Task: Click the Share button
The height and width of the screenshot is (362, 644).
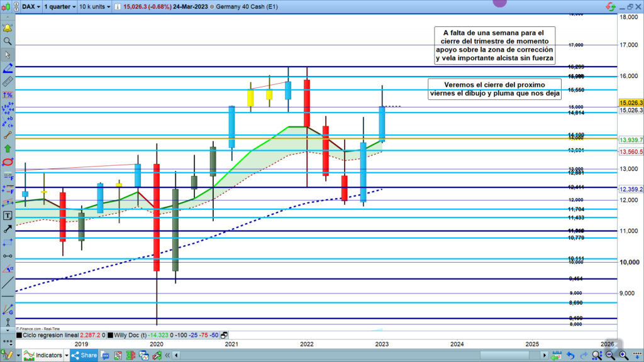Action: click(x=84, y=356)
